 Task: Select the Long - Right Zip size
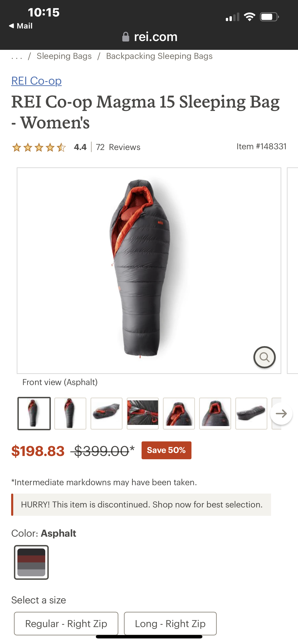click(x=170, y=624)
